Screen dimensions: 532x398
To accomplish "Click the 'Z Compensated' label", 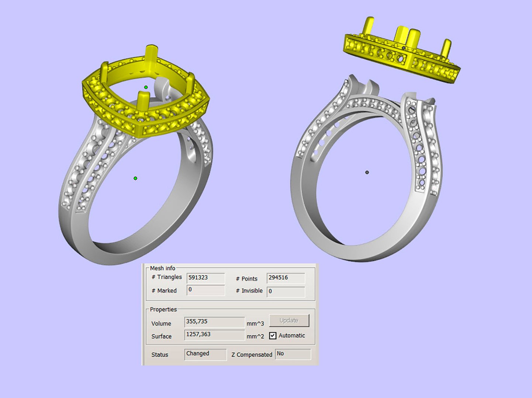I will point(252,355).
